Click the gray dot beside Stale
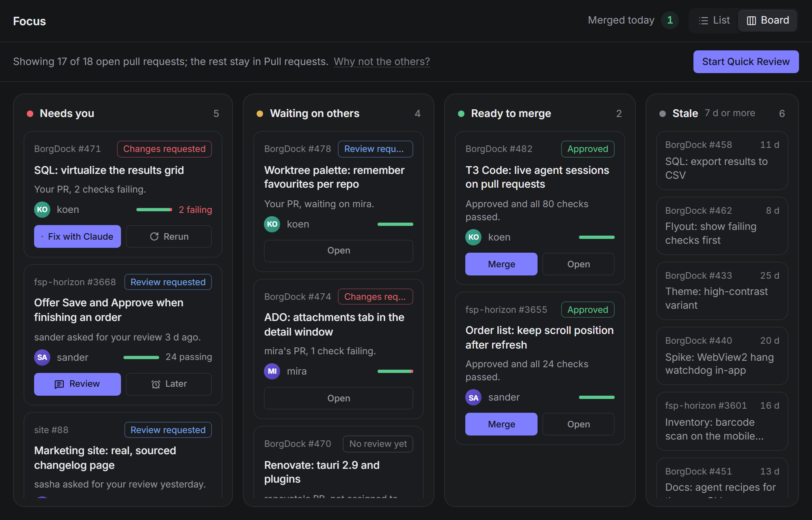 pyautogui.click(x=663, y=114)
